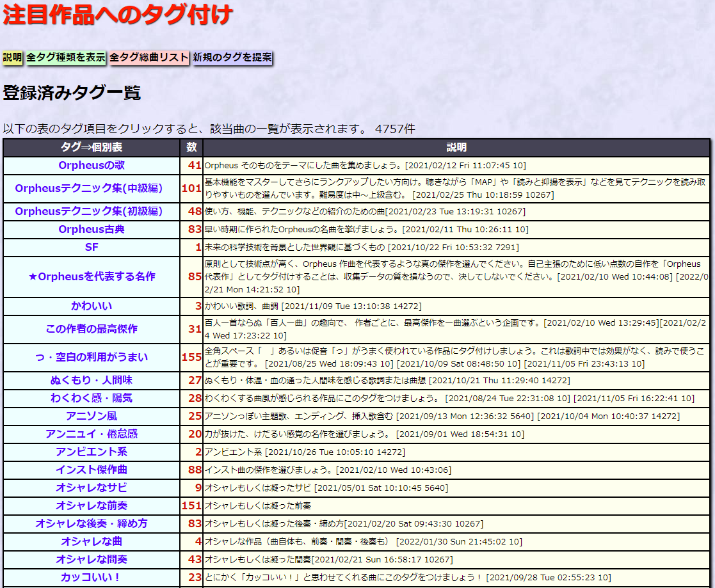This screenshot has height=588, width=715.
Task: Open Orpheusテクニック集(中級編) tag link
Action: pyautogui.click(x=89, y=188)
